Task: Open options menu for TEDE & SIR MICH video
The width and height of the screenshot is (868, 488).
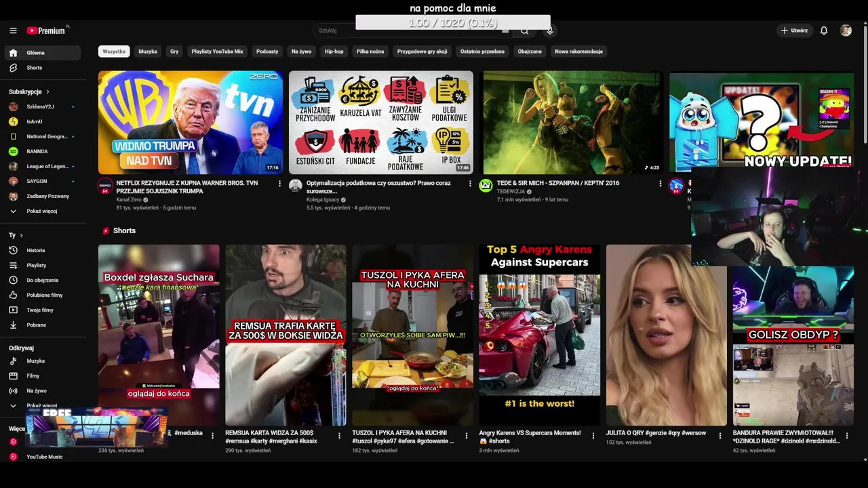Action: point(660,184)
